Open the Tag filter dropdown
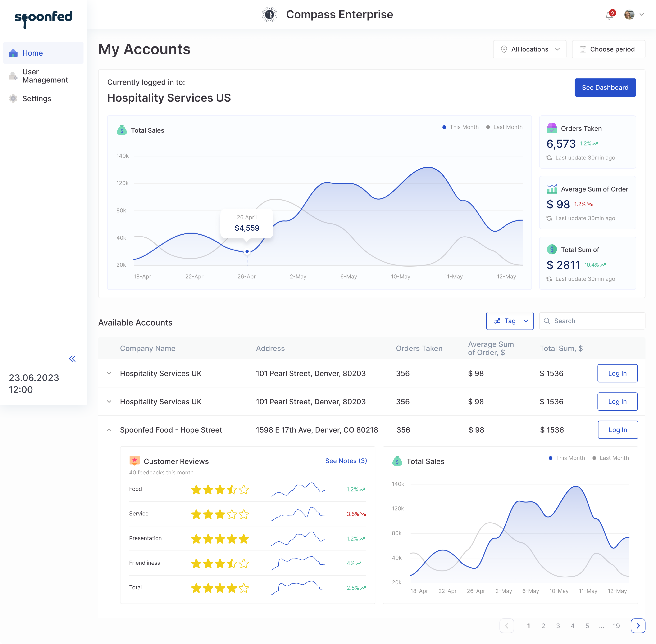 pos(510,321)
